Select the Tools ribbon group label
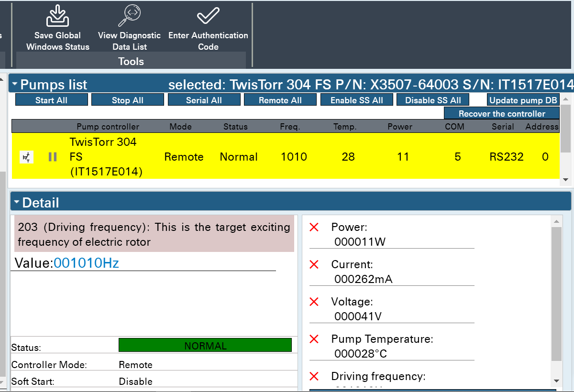574x392 pixels. [131, 61]
